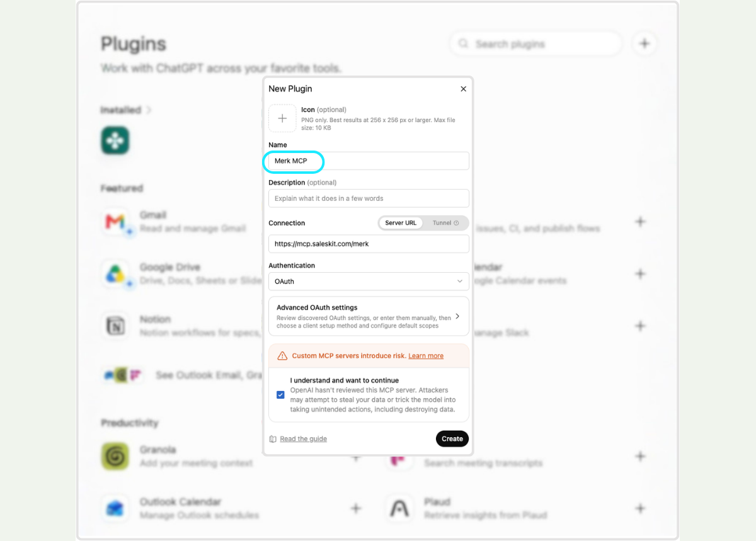Open the Read the guide link
The height and width of the screenshot is (541, 756).
tap(303, 439)
